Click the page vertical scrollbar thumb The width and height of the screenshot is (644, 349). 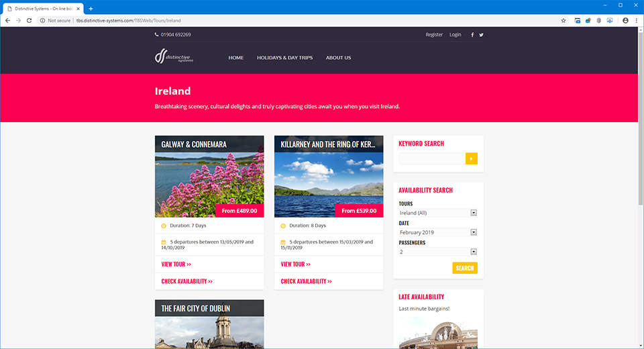(x=640, y=118)
